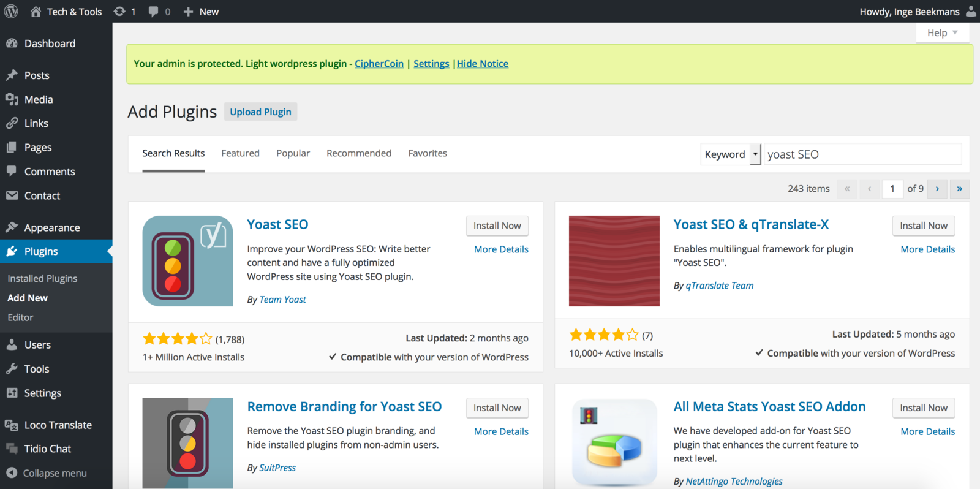Open the Yoast SEO & qTranslate-X thumbnail
The image size is (980, 489).
click(614, 261)
